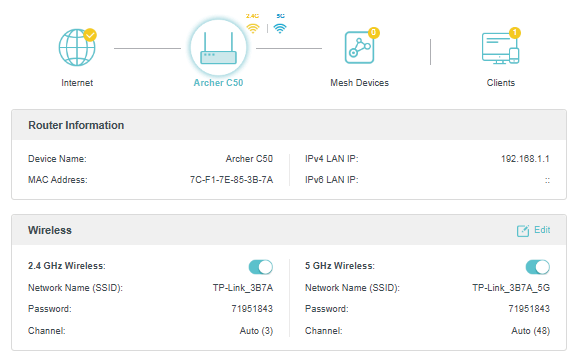Click the IPv6 LAN IP label
The height and width of the screenshot is (361, 581).
(x=332, y=180)
